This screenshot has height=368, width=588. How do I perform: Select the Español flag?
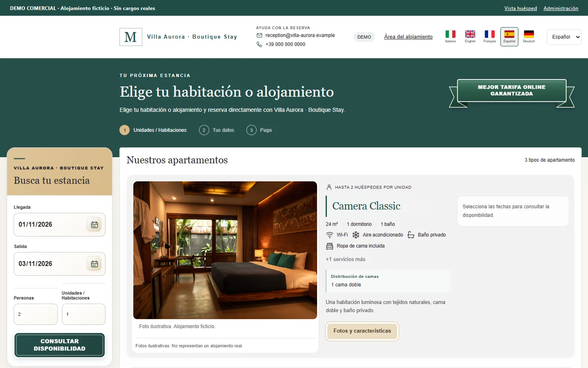(x=509, y=36)
